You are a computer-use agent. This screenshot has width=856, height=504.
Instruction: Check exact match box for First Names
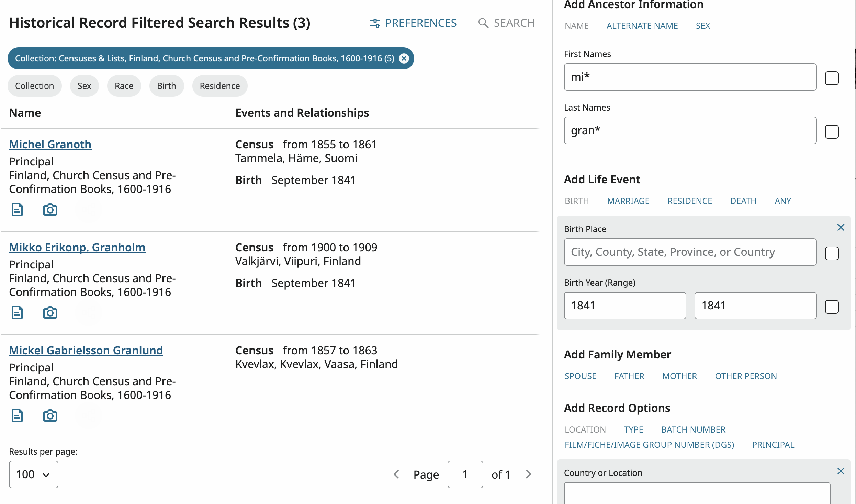(832, 78)
